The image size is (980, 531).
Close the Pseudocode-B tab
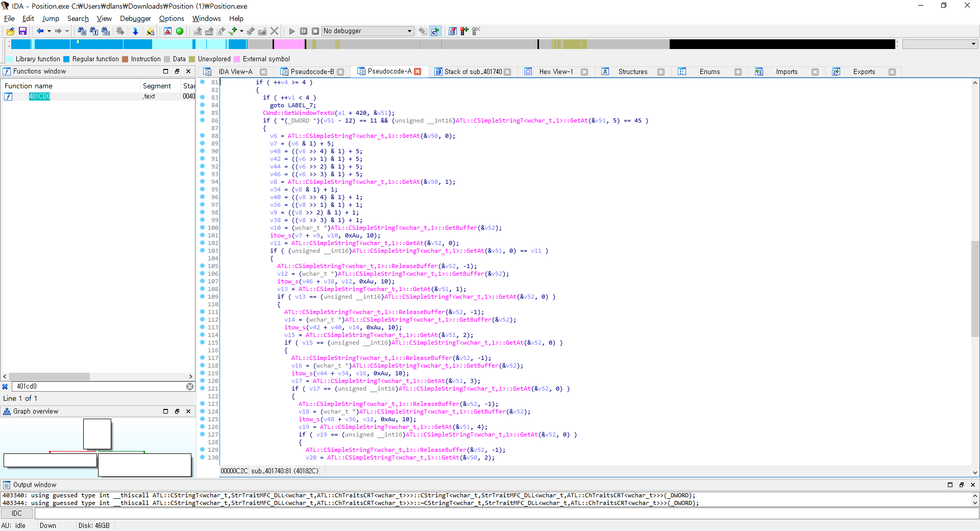coord(340,72)
